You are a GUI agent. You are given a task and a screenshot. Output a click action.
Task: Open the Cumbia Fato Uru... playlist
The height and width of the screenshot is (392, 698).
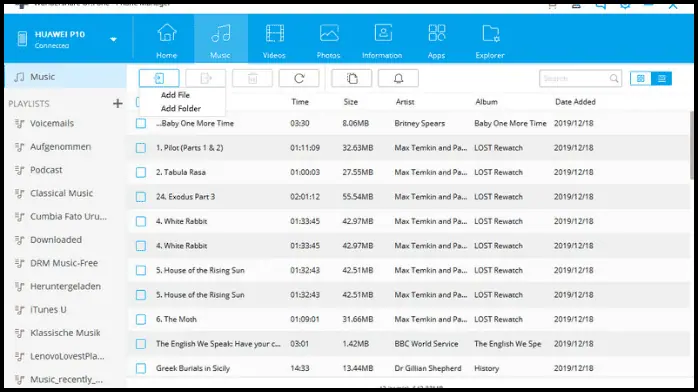click(69, 216)
